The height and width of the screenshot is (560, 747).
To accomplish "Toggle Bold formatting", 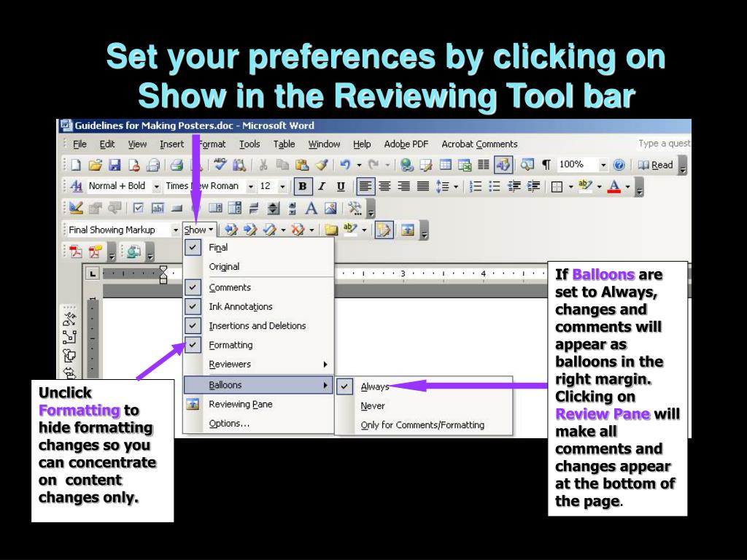I will click(303, 186).
